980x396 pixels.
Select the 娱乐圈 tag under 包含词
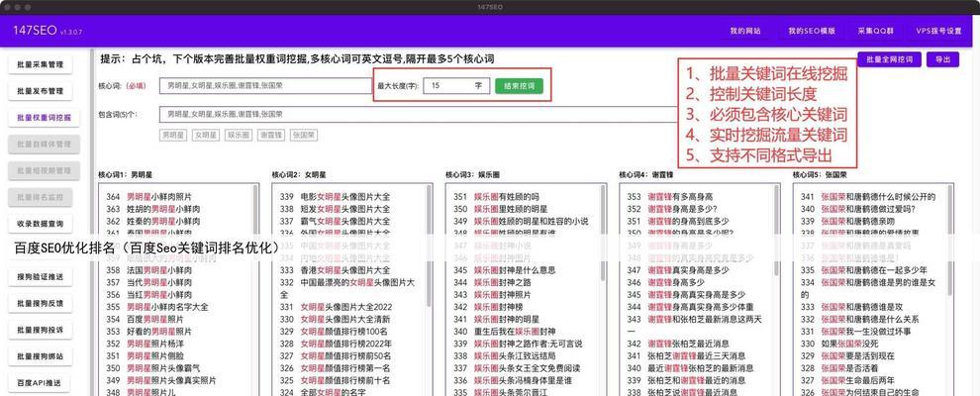pyautogui.click(x=239, y=135)
